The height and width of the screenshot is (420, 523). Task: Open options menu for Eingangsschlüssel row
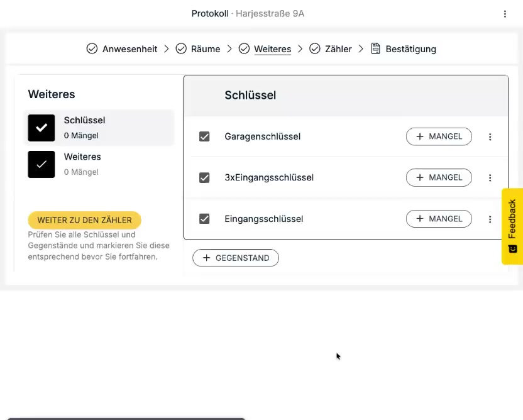click(x=490, y=219)
